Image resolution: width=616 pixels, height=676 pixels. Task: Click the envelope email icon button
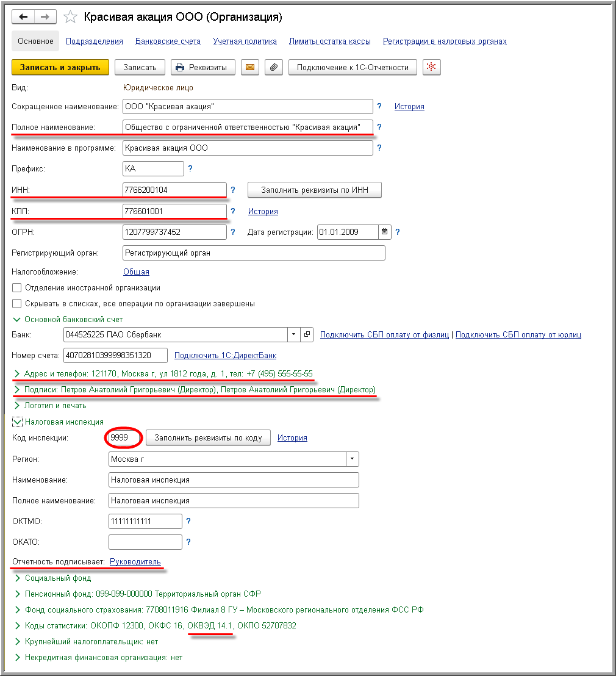coord(248,67)
